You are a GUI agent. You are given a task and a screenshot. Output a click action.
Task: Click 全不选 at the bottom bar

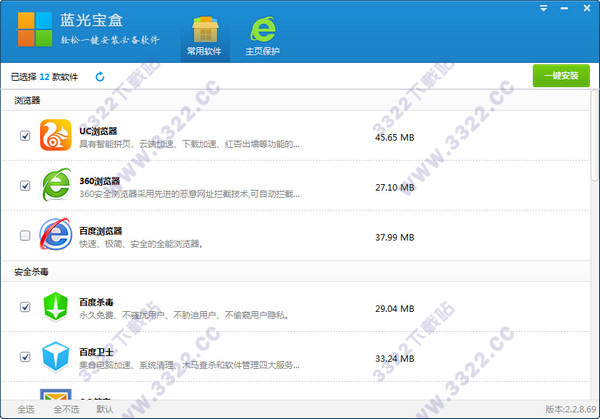tap(66, 409)
